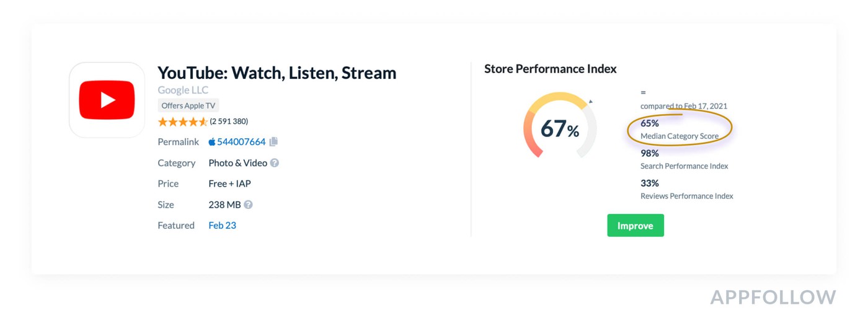
Task: Click the Google LLC developer name
Action: click(183, 90)
